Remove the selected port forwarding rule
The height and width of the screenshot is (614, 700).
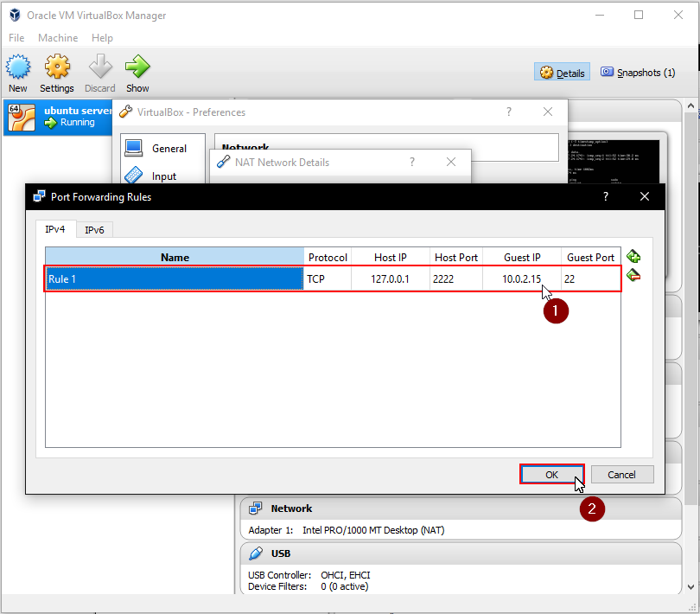pos(633,275)
